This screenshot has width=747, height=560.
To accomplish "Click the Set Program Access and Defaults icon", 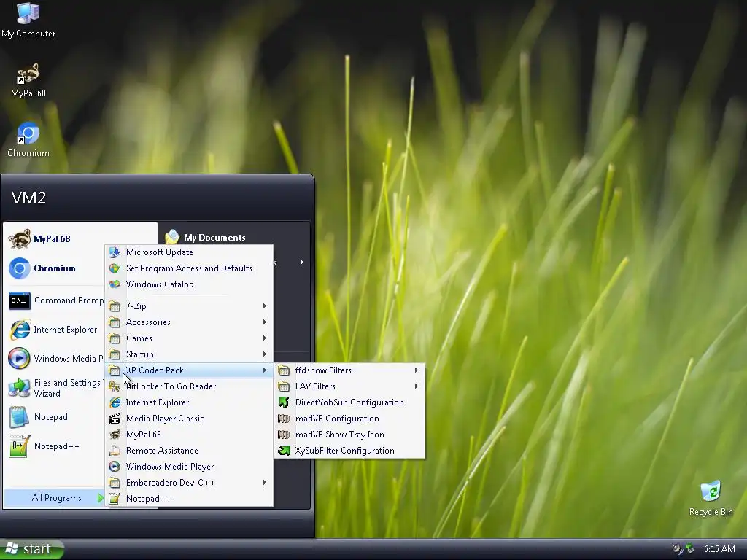I will tap(115, 268).
